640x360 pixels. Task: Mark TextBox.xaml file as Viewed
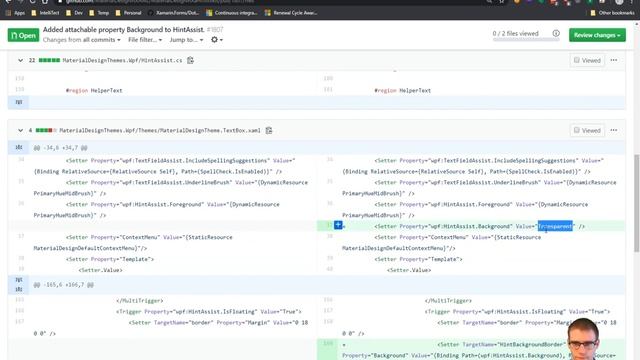click(x=587, y=131)
